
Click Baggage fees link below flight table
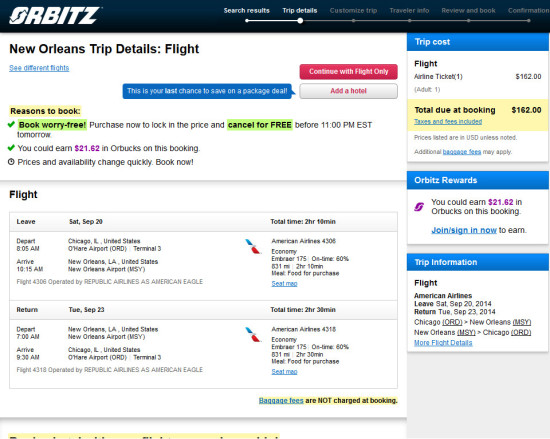(x=281, y=400)
